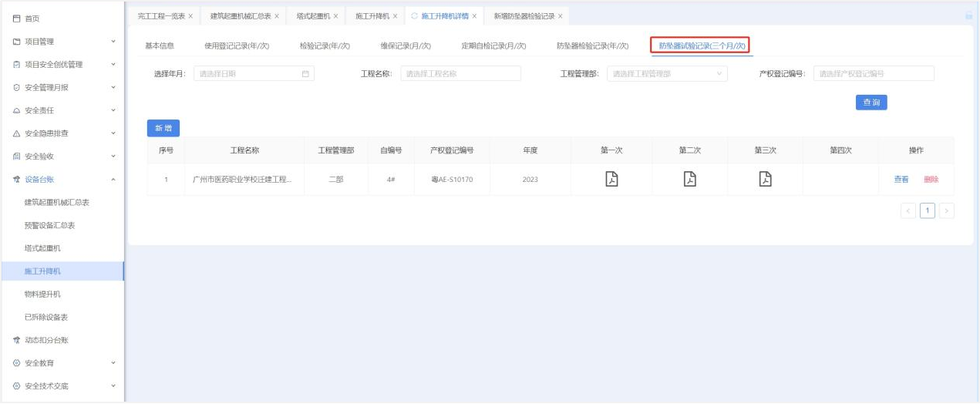
Task: Close the 完工工程一览表 tab
Action: tap(190, 16)
